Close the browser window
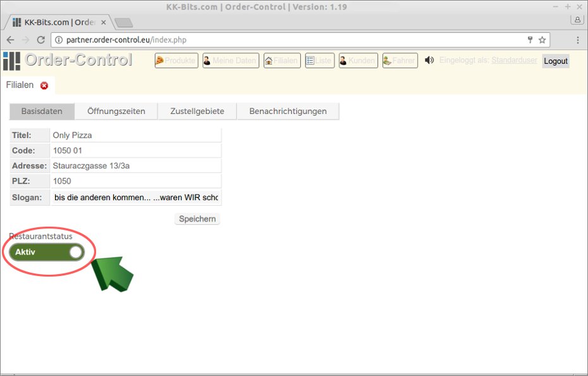Image resolution: width=588 pixels, height=376 pixels. [x=579, y=7]
